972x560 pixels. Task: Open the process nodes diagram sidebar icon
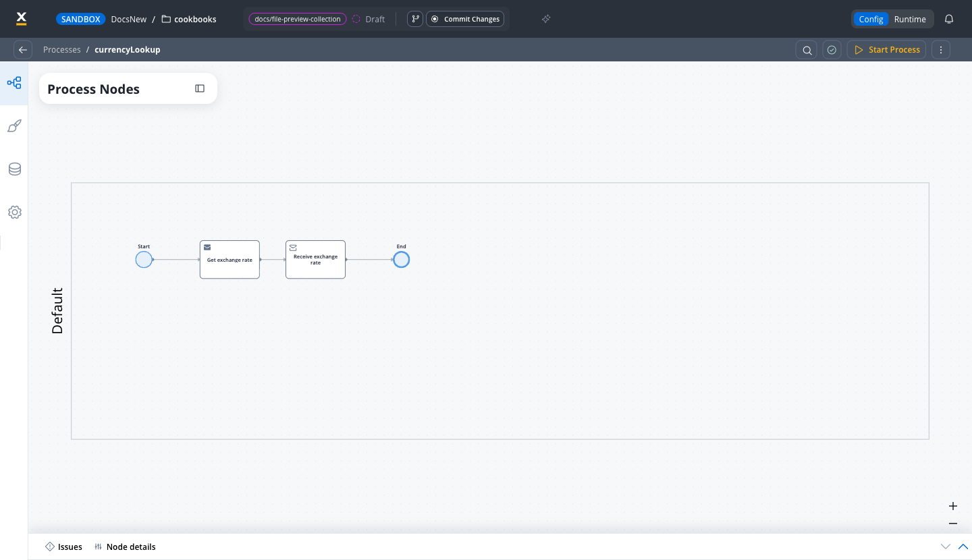pos(14,83)
